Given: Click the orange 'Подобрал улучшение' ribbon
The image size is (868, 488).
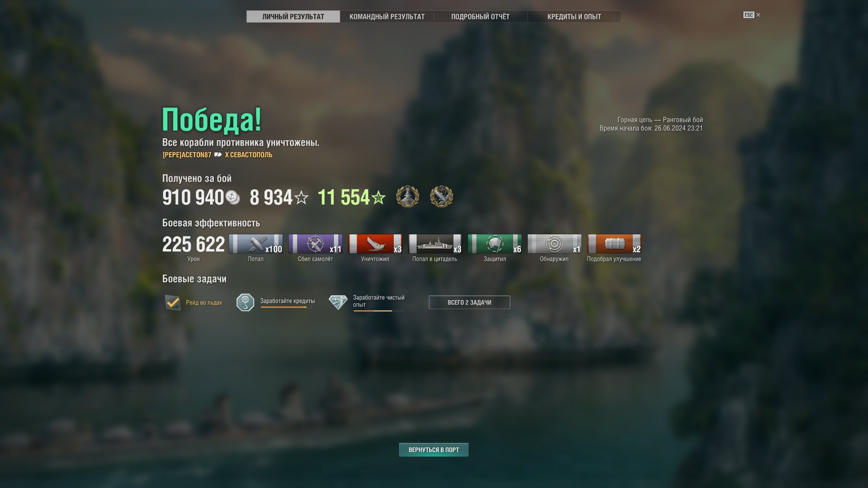Looking at the screenshot, I should [614, 244].
